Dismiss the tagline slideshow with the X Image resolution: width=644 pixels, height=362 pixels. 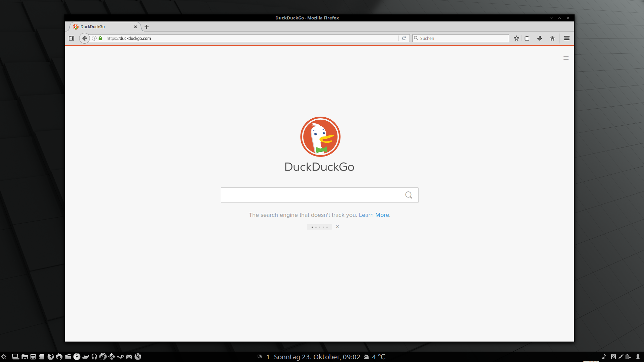pos(337,227)
